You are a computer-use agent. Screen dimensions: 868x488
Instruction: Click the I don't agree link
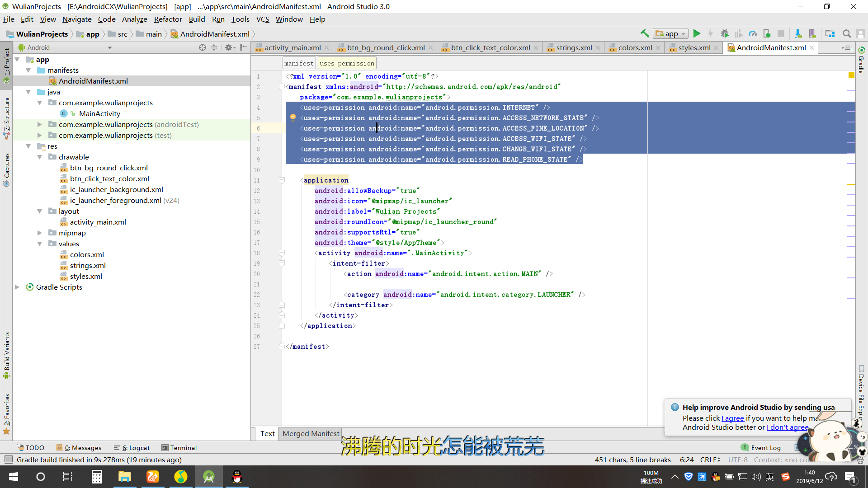(788, 427)
